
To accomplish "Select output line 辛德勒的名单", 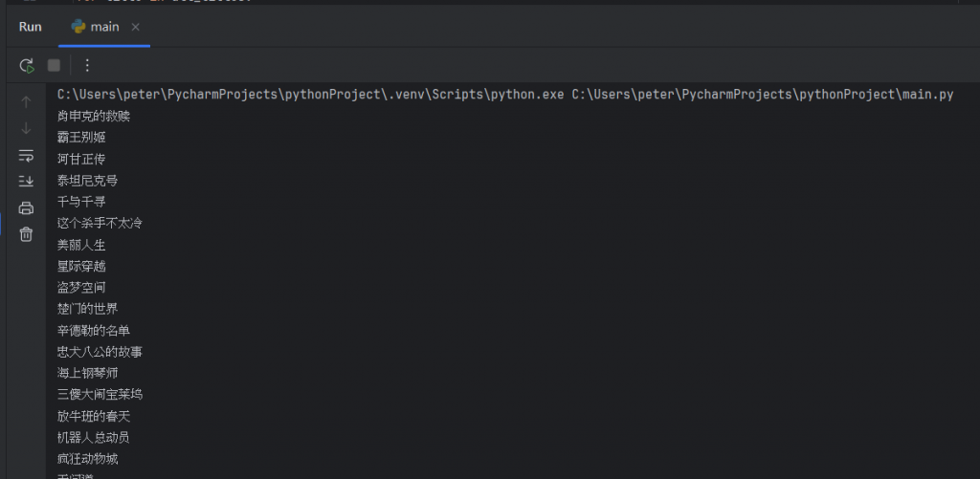I will (x=93, y=331).
